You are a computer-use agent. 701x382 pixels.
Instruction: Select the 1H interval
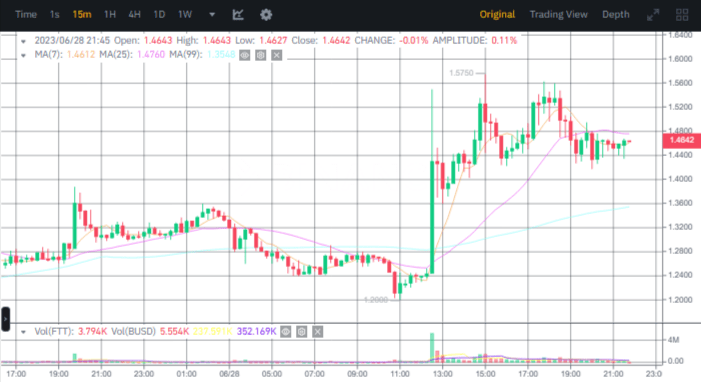110,15
